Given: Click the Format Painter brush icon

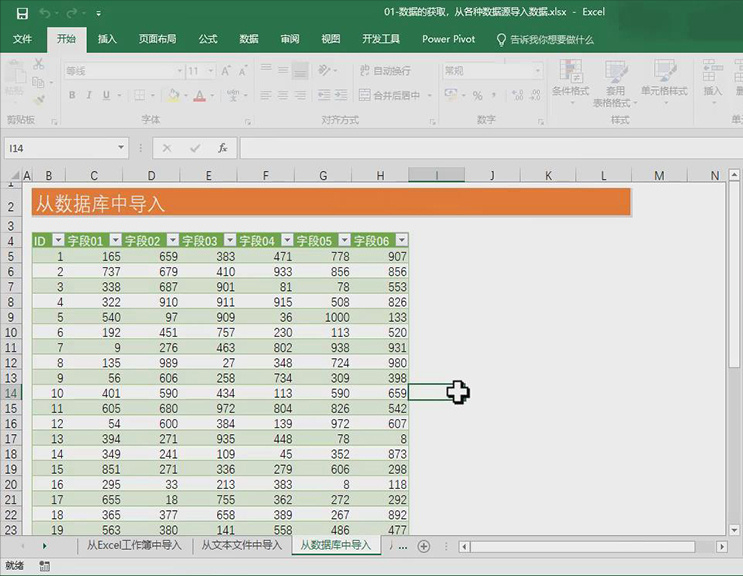Looking at the screenshot, I should (39, 99).
